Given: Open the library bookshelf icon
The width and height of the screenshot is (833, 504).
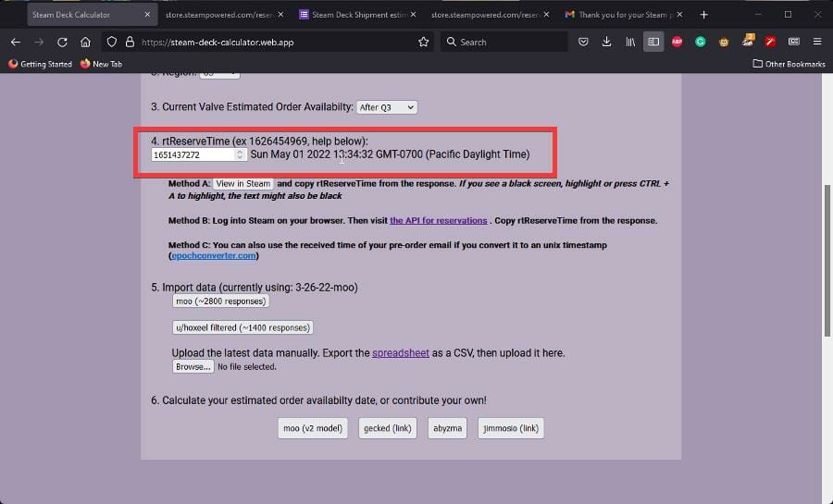Looking at the screenshot, I should pos(630,42).
